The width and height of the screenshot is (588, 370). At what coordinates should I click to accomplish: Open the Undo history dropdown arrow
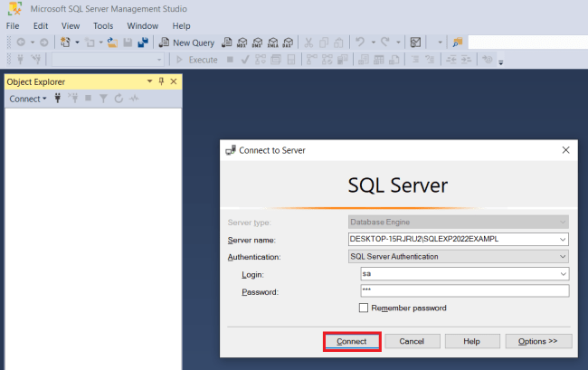(x=373, y=43)
